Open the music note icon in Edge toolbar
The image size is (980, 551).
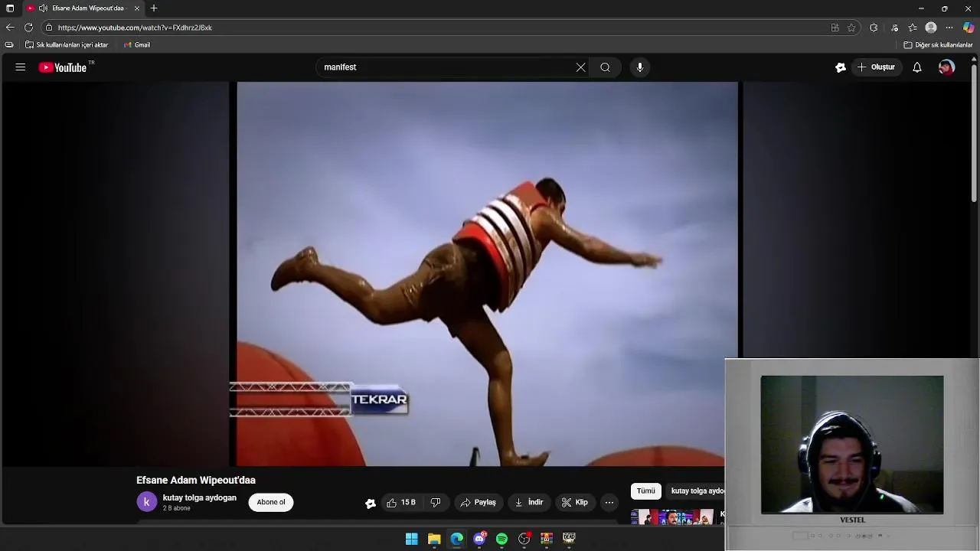coord(894,28)
